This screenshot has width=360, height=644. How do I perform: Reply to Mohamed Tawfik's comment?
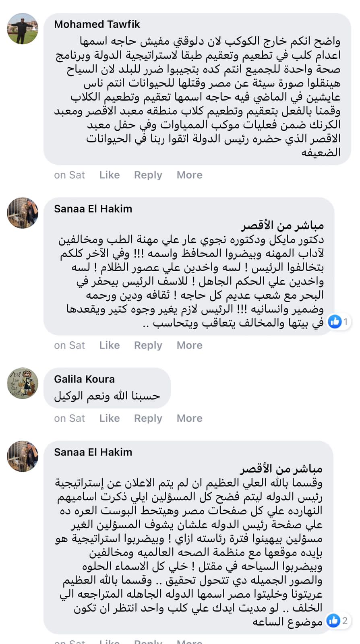point(148,175)
